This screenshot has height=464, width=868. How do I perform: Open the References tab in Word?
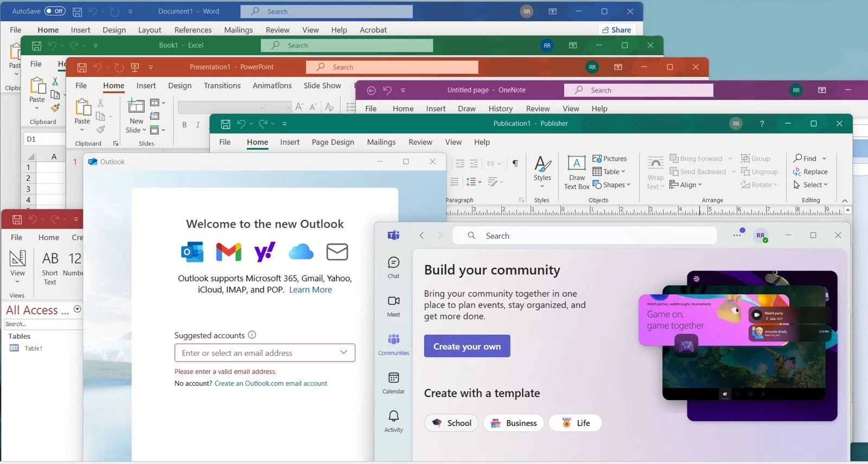[x=193, y=30]
